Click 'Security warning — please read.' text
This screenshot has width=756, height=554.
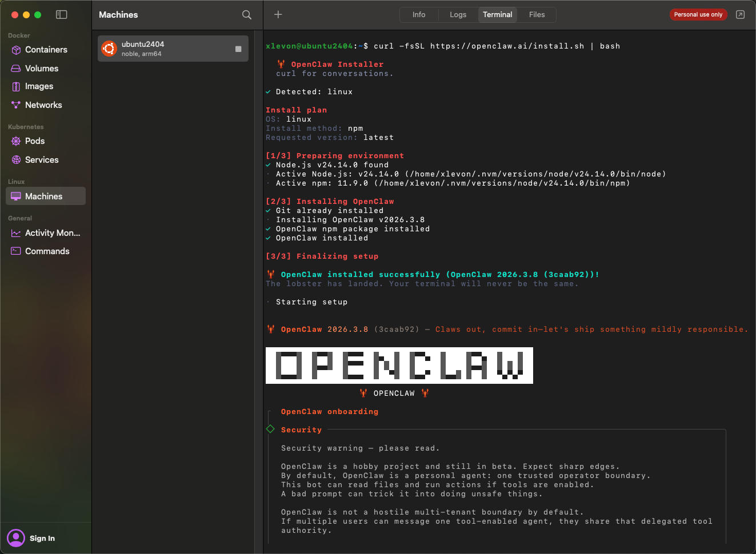pyautogui.click(x=361, y=448)
